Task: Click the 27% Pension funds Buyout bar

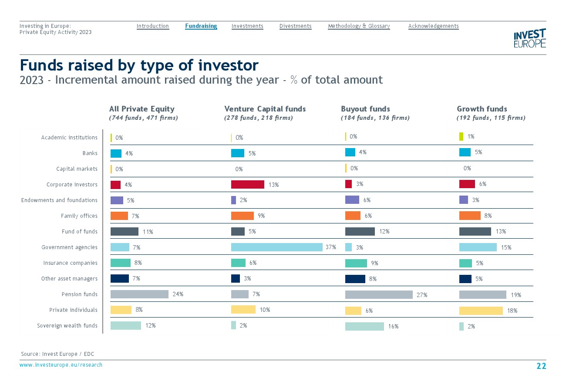Action: tap(378, 295)
